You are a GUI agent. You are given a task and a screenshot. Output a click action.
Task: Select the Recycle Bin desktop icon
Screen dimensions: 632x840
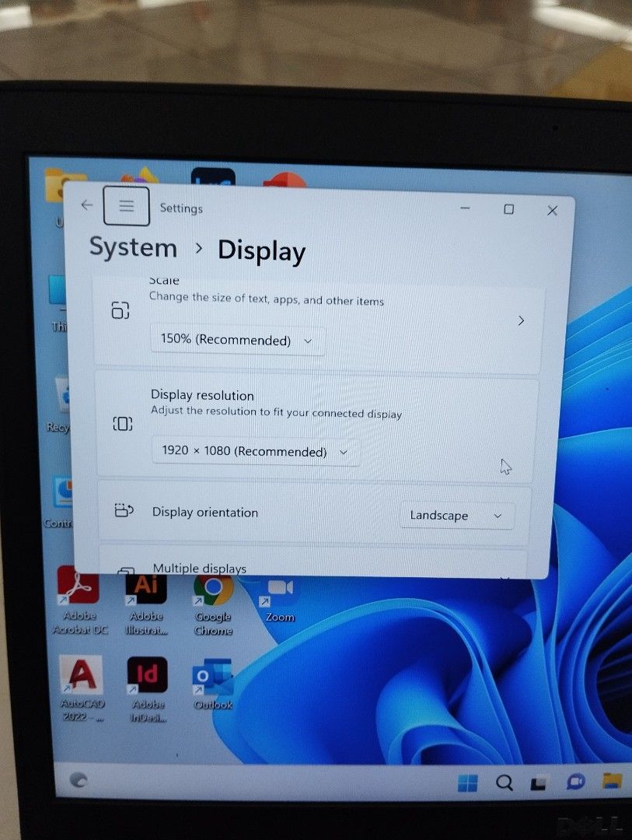click(x=61, y=405)
